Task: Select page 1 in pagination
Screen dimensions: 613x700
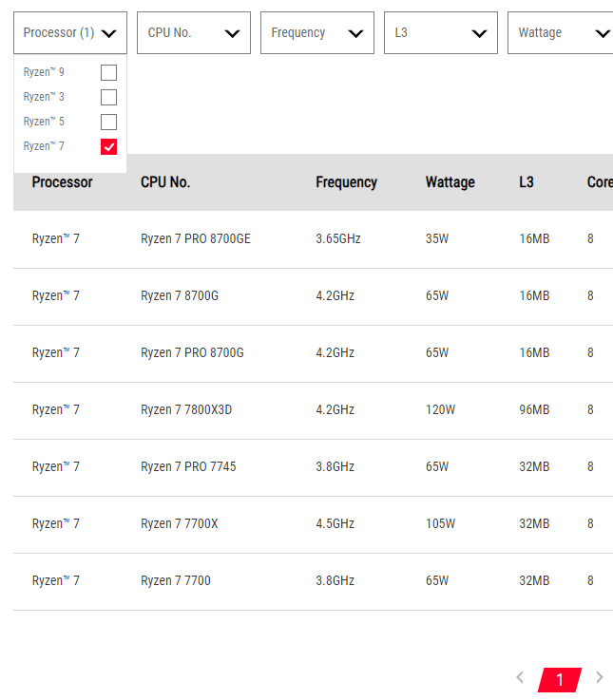Action: click(560, 680)
